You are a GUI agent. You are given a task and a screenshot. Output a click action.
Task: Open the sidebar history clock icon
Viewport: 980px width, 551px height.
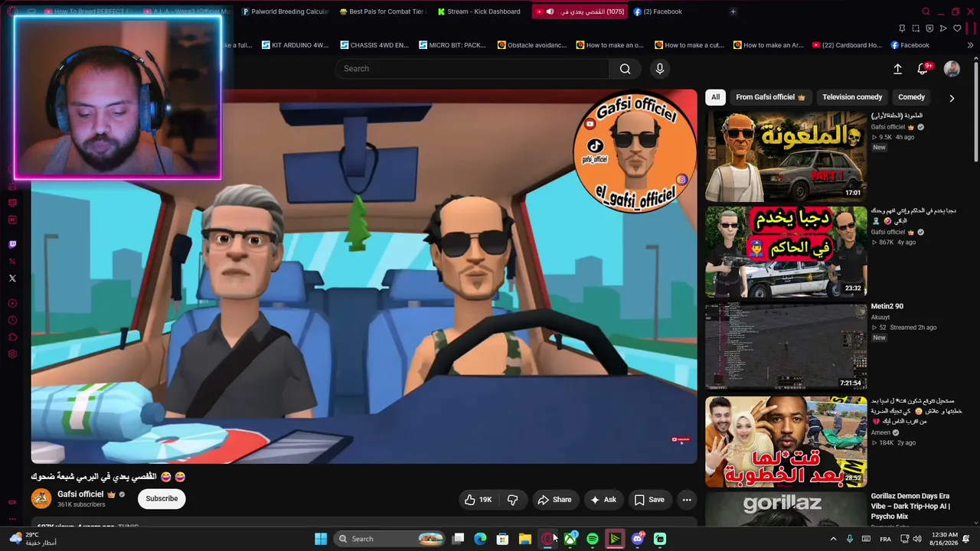point(12,321)
